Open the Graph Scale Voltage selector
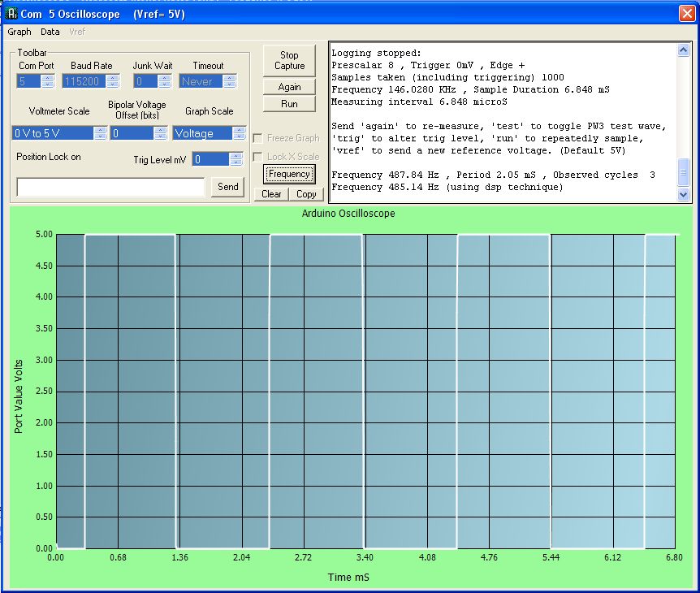The height and width of the screenshot is (593, 700). (x=210, y=133)
